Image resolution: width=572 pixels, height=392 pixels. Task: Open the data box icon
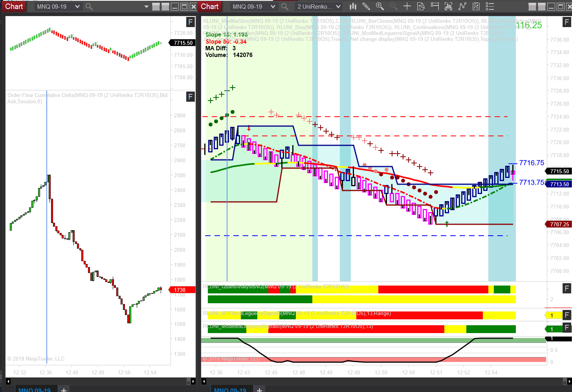point(421,6)
